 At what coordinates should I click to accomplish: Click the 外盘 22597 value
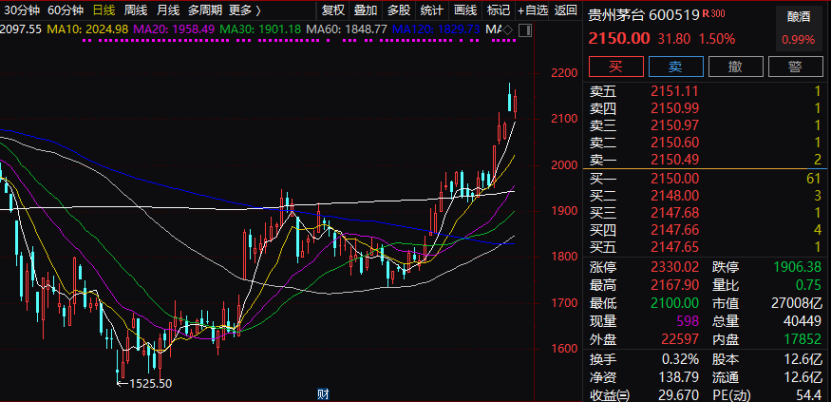679,340
